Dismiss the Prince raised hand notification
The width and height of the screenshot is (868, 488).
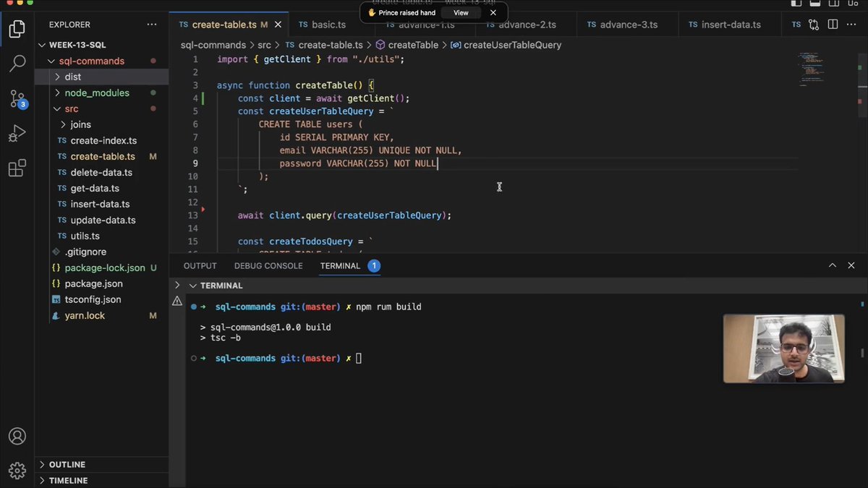(x=493, y=12)
